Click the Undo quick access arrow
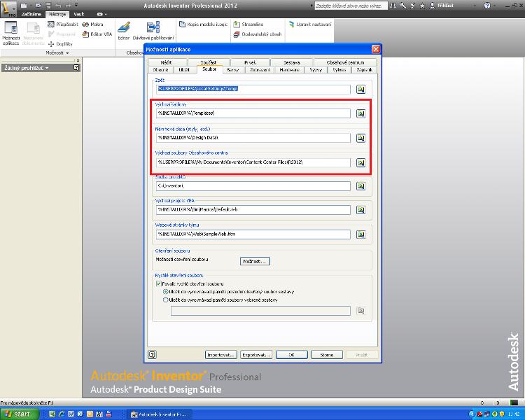The width and height of the screenshot is (525, 420). pyautogui.click(x=58, y=6)
